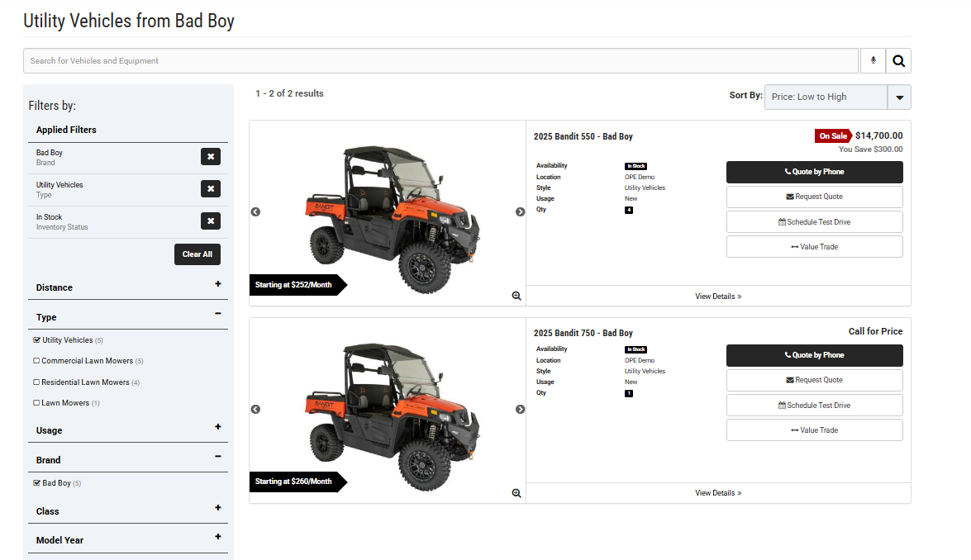
Task: Schedule Test Drive for Bandit 750
Action: 814,406
